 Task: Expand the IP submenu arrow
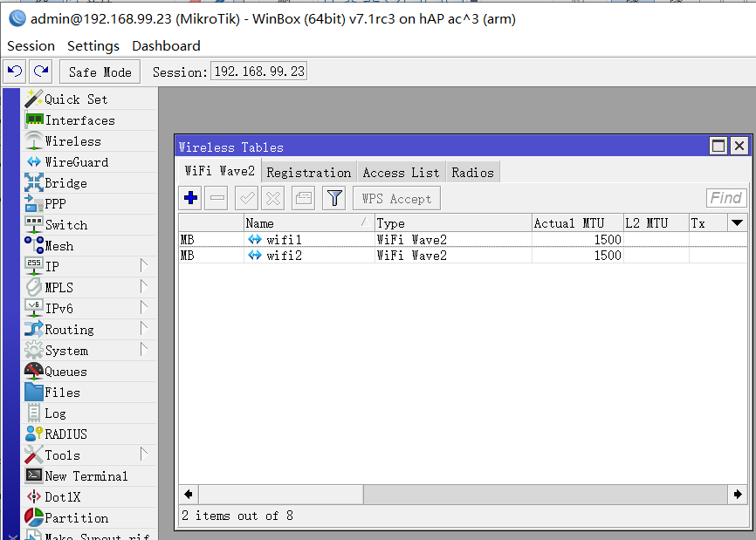coord(144,266)
